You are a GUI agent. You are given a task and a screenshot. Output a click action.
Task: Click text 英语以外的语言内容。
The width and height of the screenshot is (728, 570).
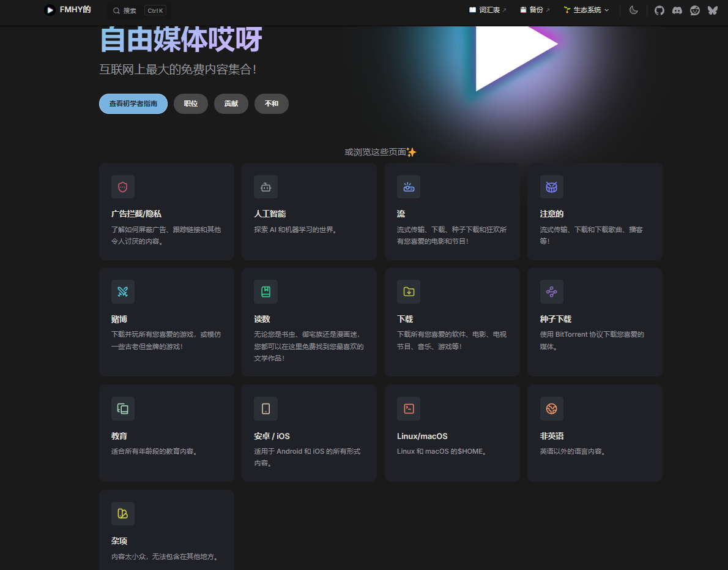click(574, 452)
